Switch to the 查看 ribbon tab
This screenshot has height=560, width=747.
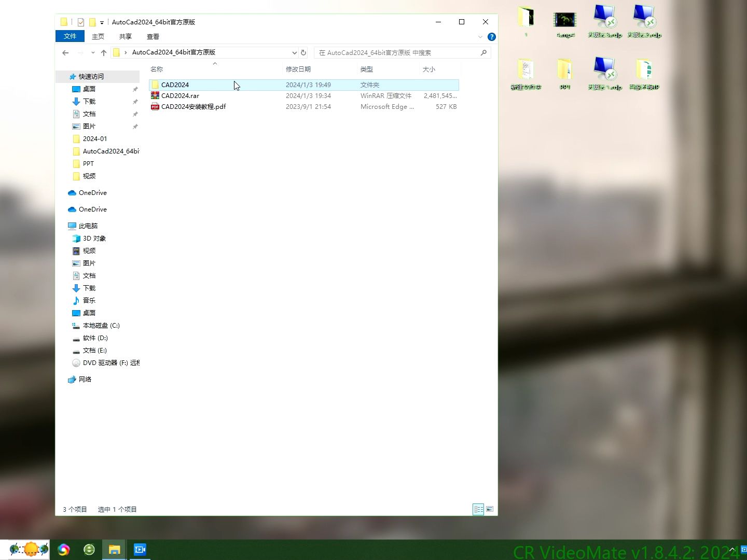point(153,36)
